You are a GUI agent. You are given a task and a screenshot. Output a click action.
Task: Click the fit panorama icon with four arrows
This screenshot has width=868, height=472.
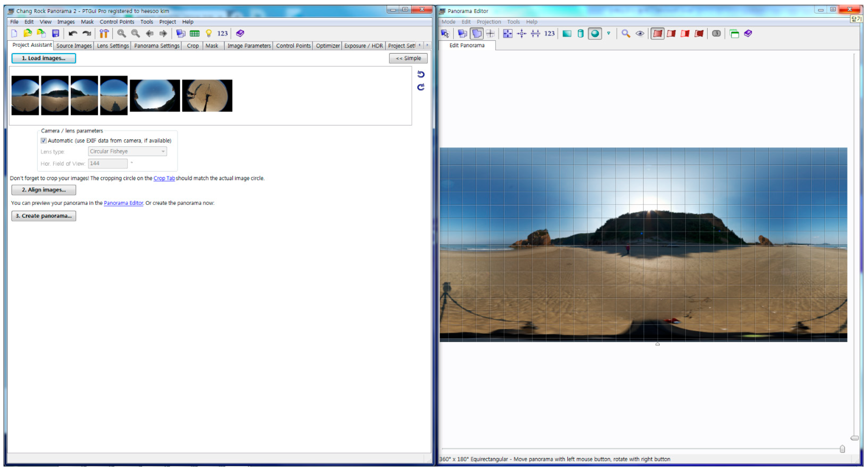[x=507, y=33]
